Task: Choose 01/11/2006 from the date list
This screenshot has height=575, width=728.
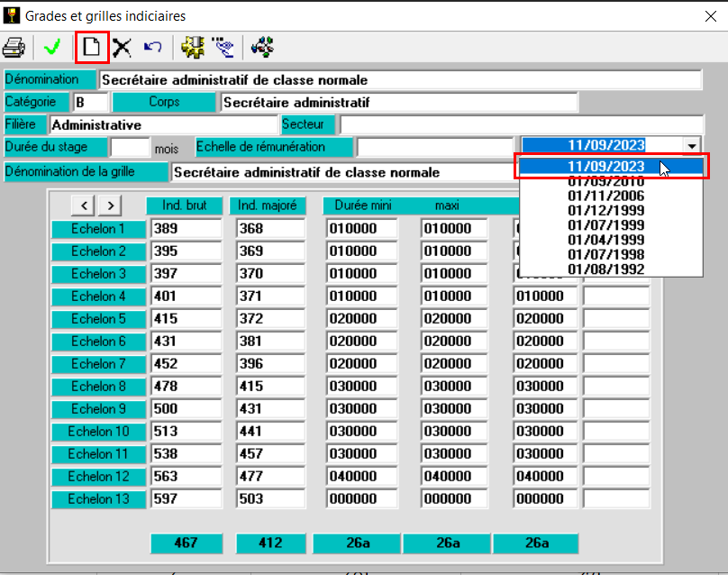Action: coord(605,196)
